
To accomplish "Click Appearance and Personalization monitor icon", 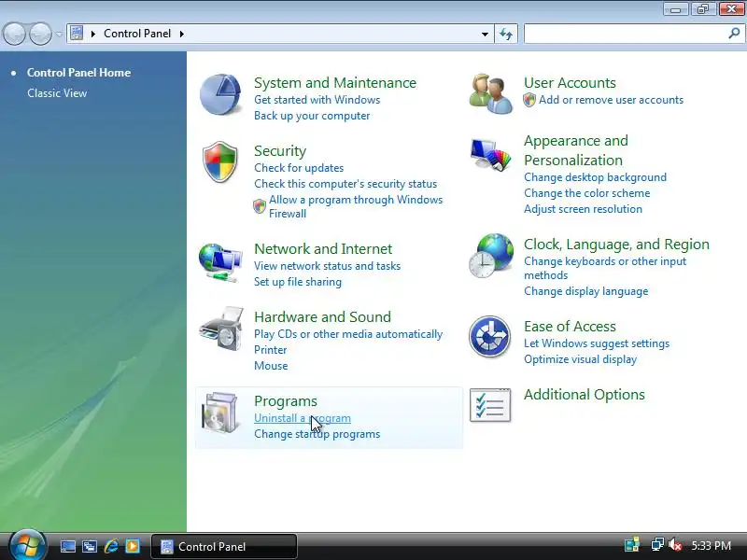I will click(490, 154).
